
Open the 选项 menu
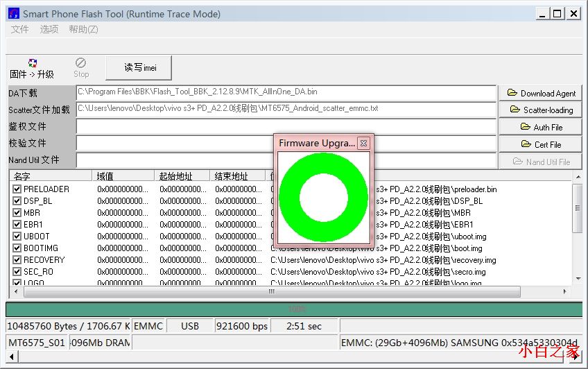point(49,29)
